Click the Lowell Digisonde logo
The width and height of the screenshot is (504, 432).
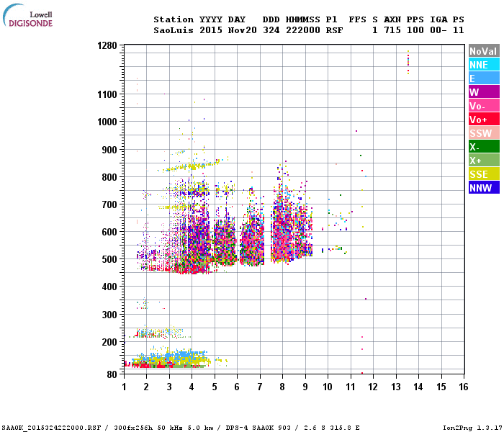click(27, 16)
